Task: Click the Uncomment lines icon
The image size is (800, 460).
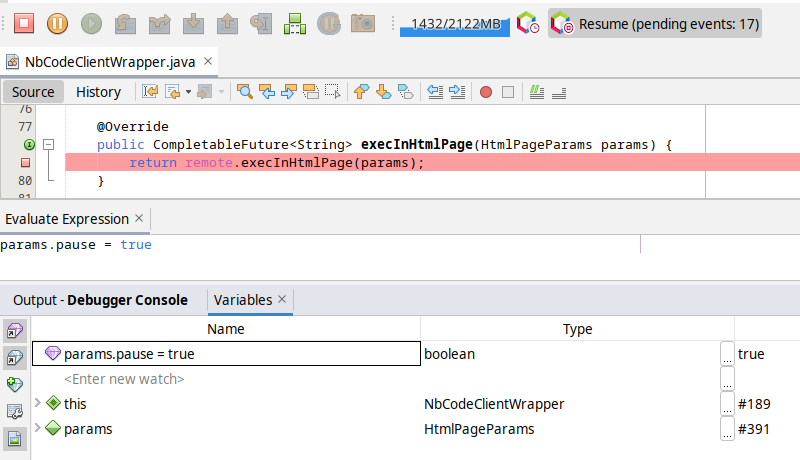Action: [559, 93]
